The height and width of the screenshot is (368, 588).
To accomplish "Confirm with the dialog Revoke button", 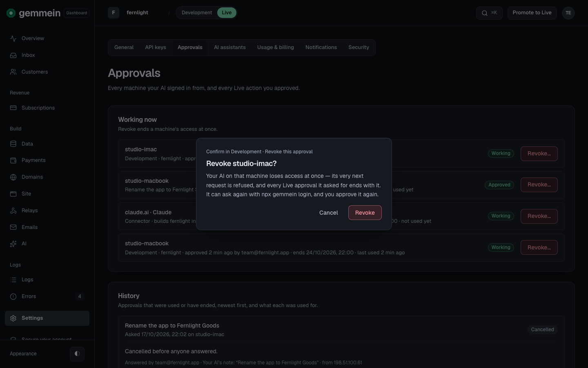I will point(365,213).
